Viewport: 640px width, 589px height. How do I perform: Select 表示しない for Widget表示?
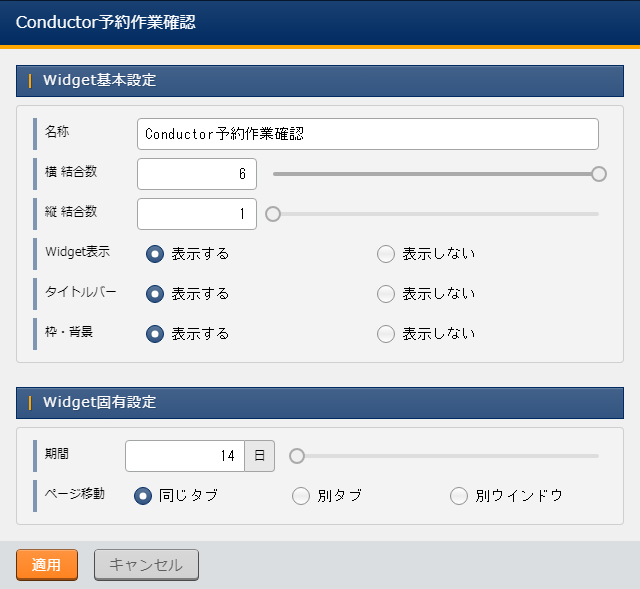386,254
